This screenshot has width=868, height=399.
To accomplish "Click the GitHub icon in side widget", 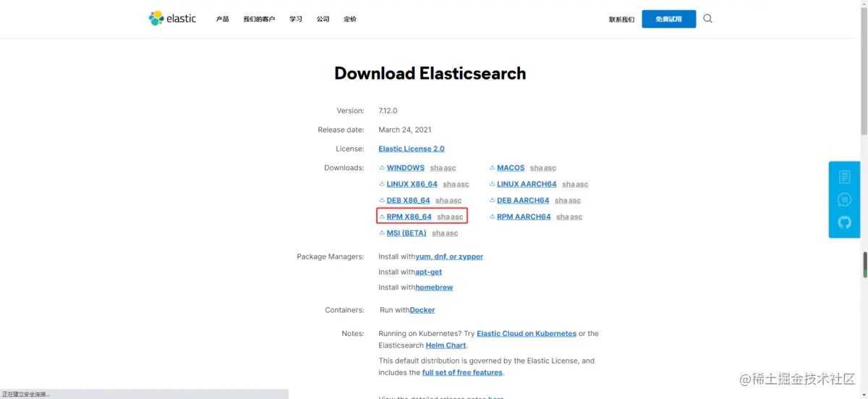I will [x=844, y=222].
